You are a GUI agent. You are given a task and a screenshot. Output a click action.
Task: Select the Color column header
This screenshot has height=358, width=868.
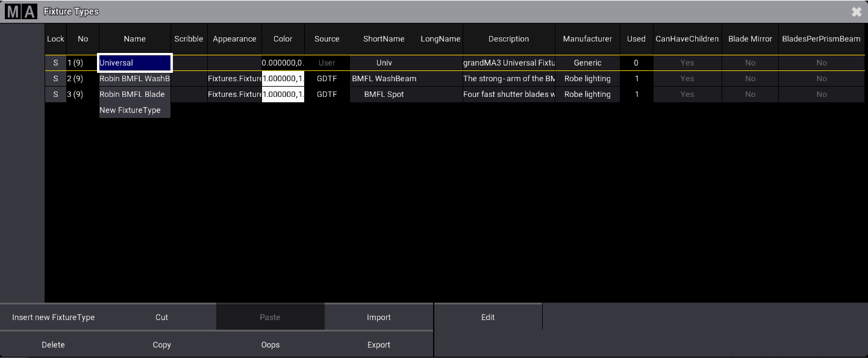click(x=283, y=39)
